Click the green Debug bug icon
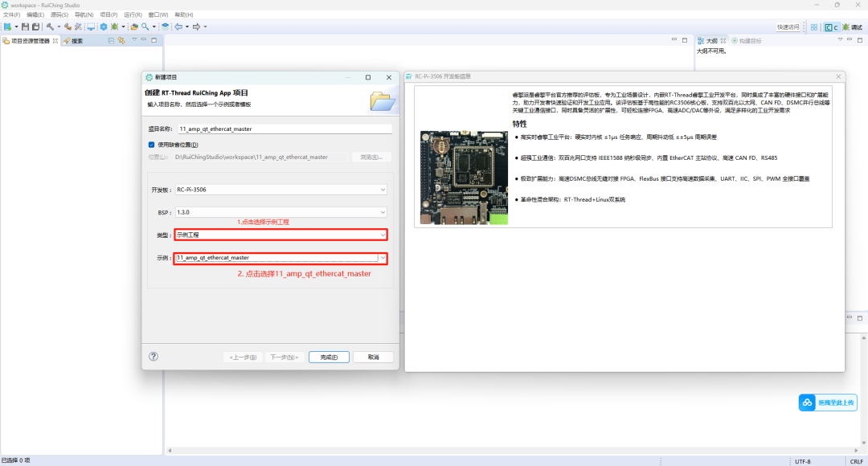Screen dimensions: 868x466 click(x=115, y=27)
